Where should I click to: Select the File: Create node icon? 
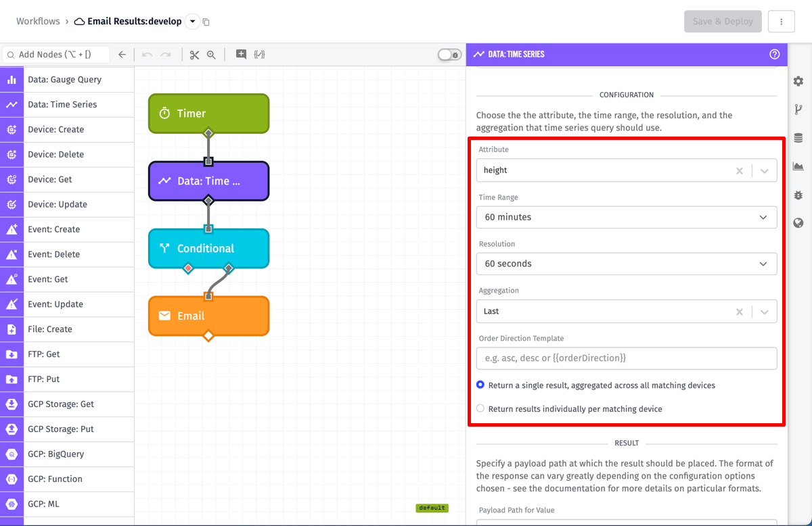click(x=12, y=329)
